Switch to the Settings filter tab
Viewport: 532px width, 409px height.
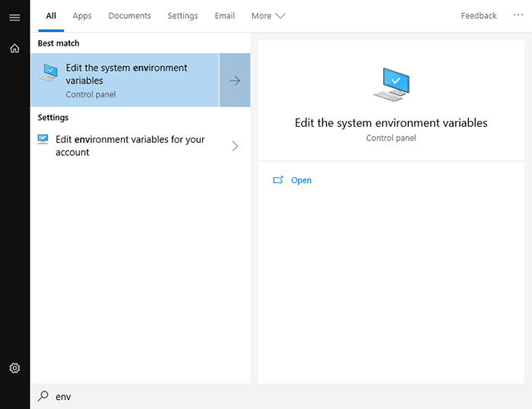click(x=182, y=16)
